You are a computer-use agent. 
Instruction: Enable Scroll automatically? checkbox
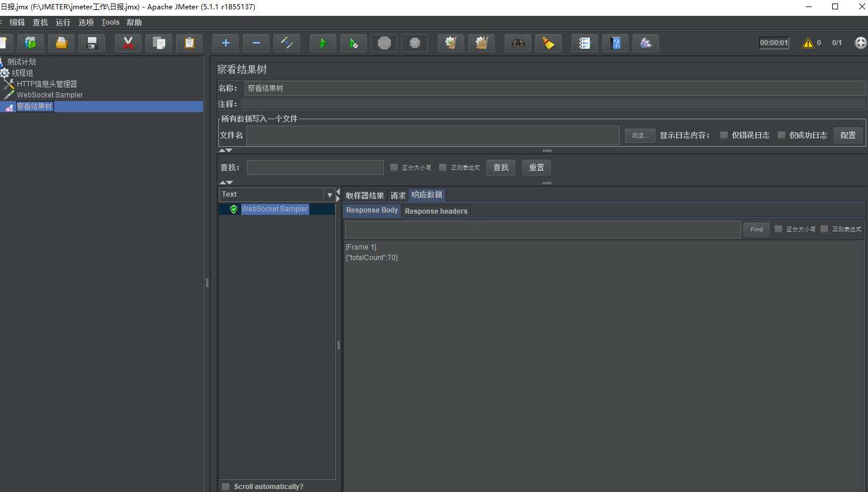[225, 486]
